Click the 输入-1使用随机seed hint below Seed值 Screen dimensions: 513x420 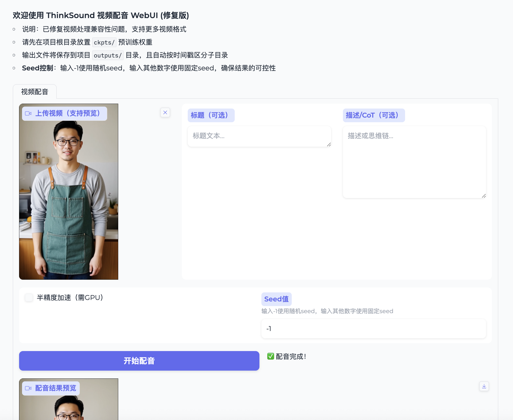click(327, 311)
